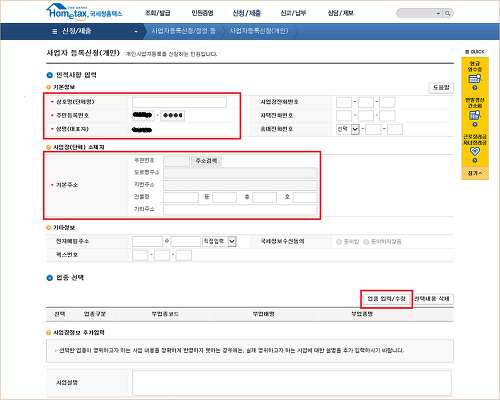Click the 주소검색 button

[206, 161]
